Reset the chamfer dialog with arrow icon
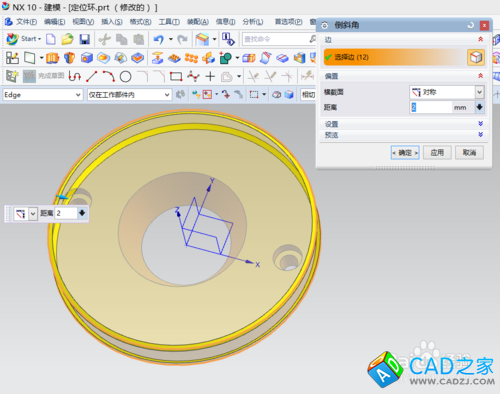The height and width of the screenshot is (394, 500). point(471,25)
